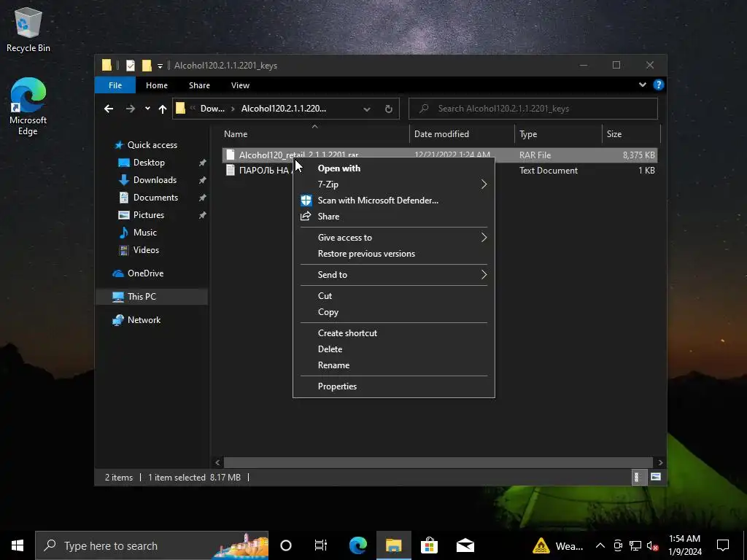Choose Open with from context menu
Image resolution: width=747 pixels, height=560 pixels.
click(393, 168)
